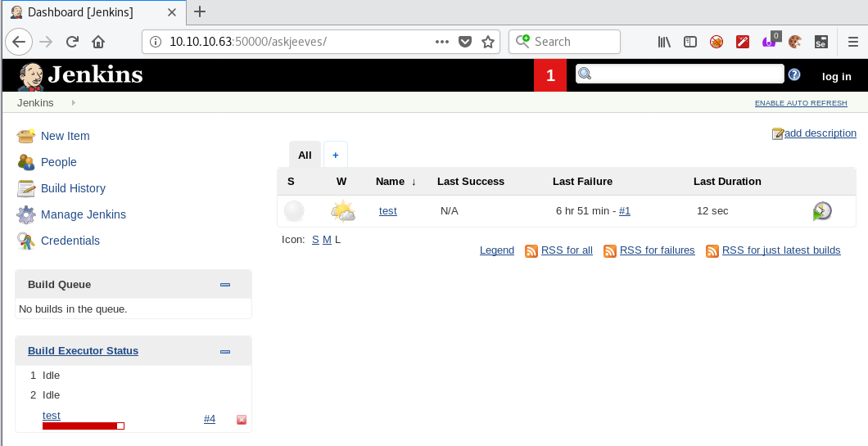Select the All view tab
The height and width of the screenshot is (446, 868).
[305, 155]
